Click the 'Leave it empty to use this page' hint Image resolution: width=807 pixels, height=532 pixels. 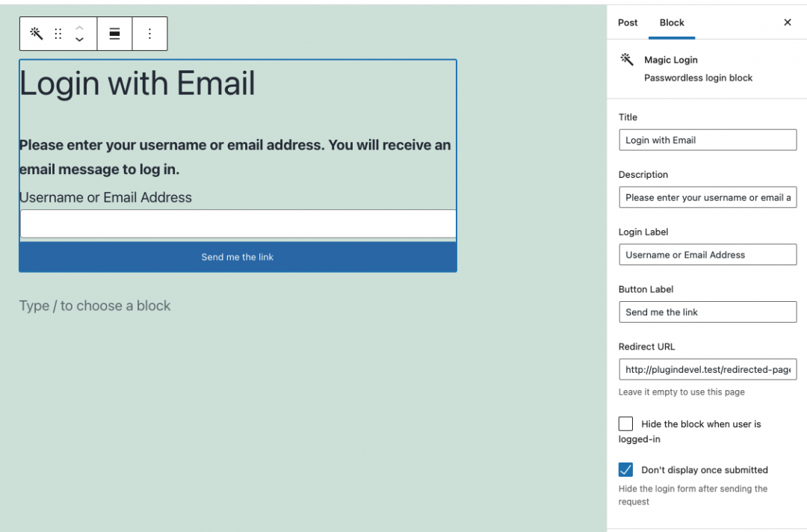(x=681, y=392)
